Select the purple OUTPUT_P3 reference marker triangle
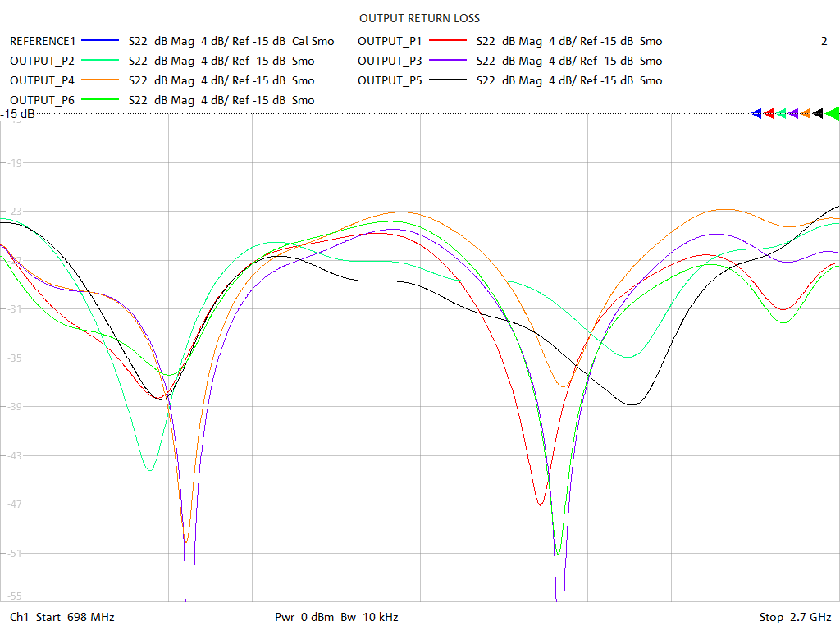Screen dimensions: 840x630 [793, 113]
